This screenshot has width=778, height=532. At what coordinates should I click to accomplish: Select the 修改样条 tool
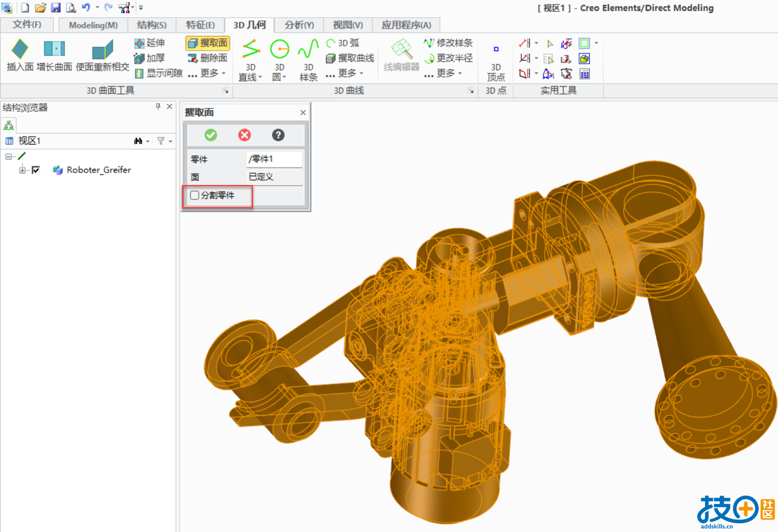(x=448, y=43)
